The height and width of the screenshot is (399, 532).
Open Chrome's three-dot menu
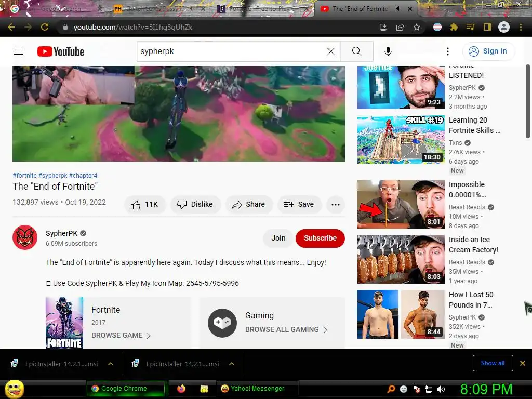coord(521,27)
